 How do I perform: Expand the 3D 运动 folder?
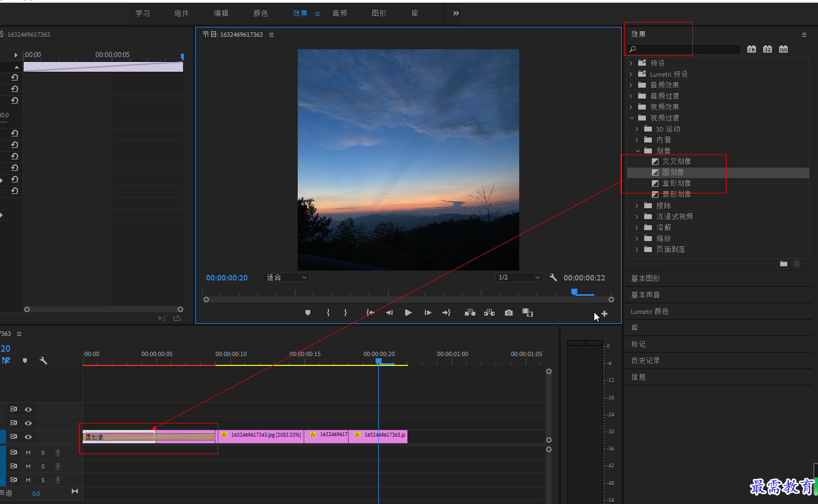pyautogui.click(x=637, y=129)
